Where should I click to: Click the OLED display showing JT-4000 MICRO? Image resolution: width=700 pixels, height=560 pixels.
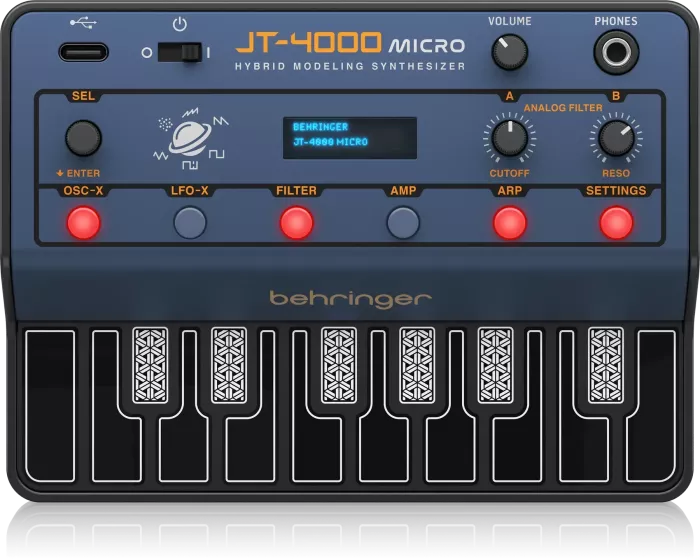point(350,136)
